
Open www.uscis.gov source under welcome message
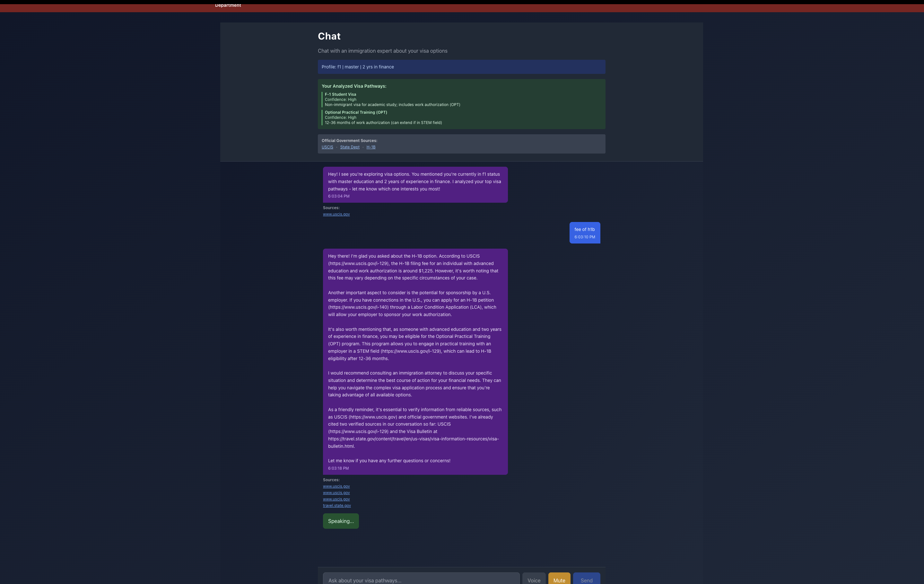point(336,214)
